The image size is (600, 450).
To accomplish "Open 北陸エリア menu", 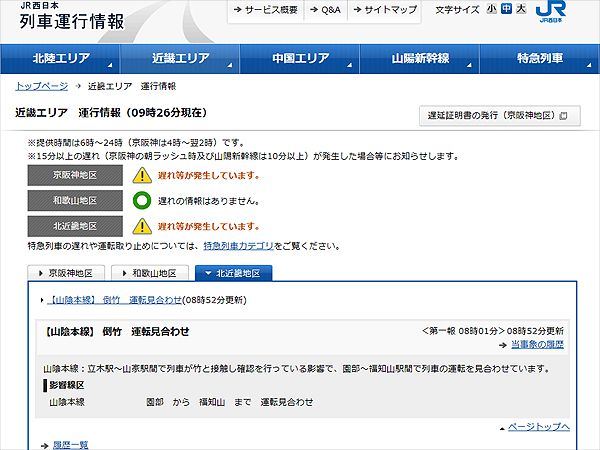I will point(60,59).
